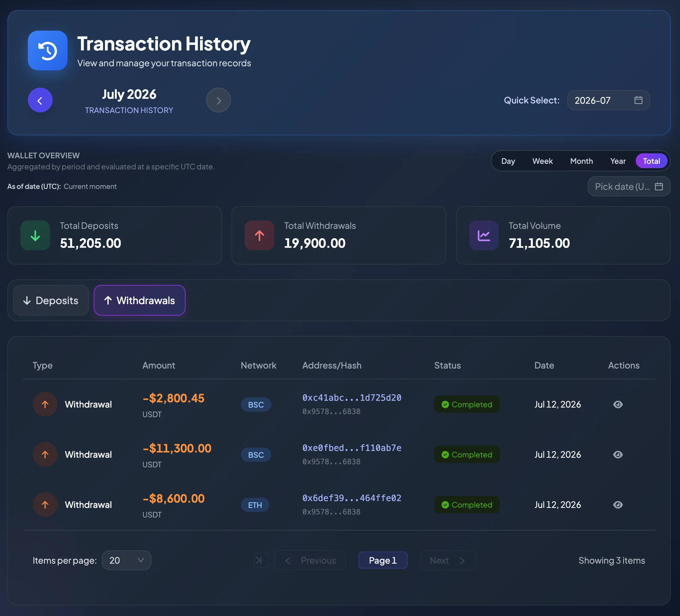Open calendar icon in Quick Select field

coord(638,100)
